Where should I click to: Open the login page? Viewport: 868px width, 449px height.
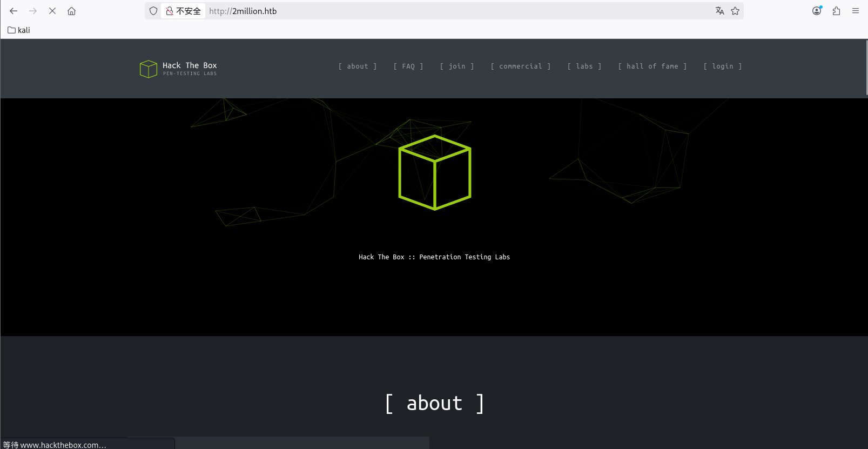click(722, 66)
